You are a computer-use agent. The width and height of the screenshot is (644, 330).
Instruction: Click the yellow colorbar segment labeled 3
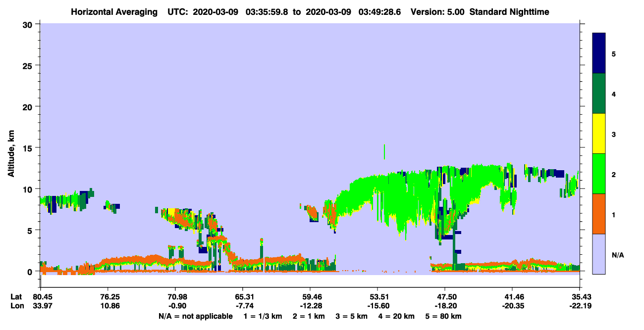point(599,133)
